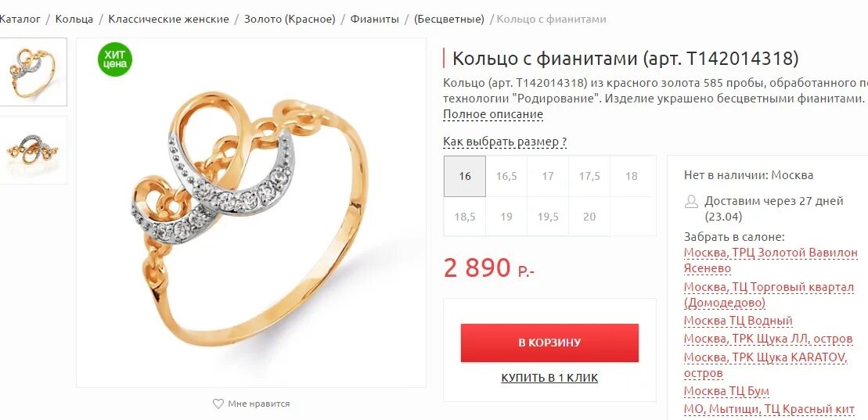Viewport: 868px width, 420px height.
Task: Choose ring size 16
Action: click(x=465, y=176)
